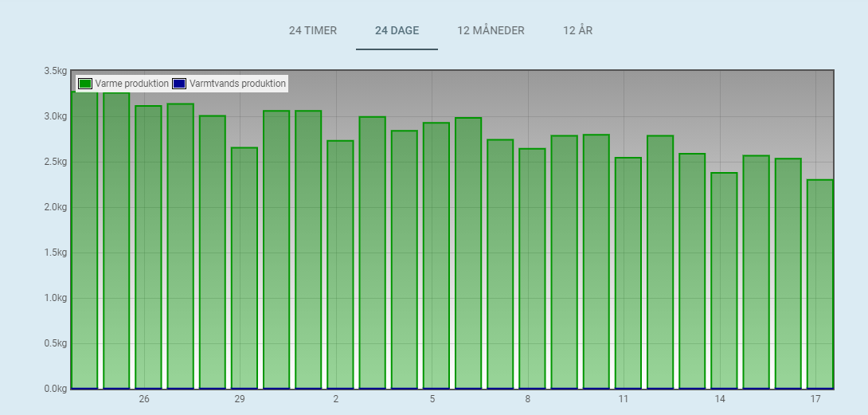Click the 1.0kg y-axis label
This screenshot has width=868, height=415.
[56, 298]
